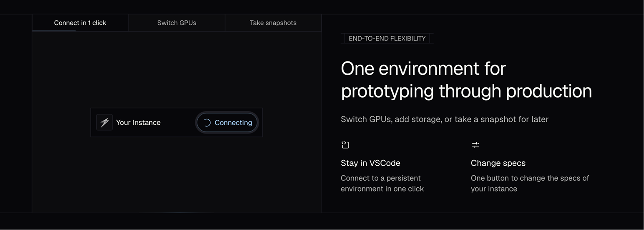Click the Your Instance label

(x=138, y=123)
